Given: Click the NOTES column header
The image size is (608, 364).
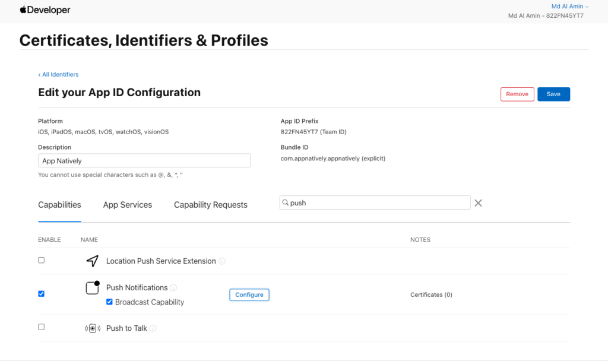Looking at the screenshot, I should [420, 239].
